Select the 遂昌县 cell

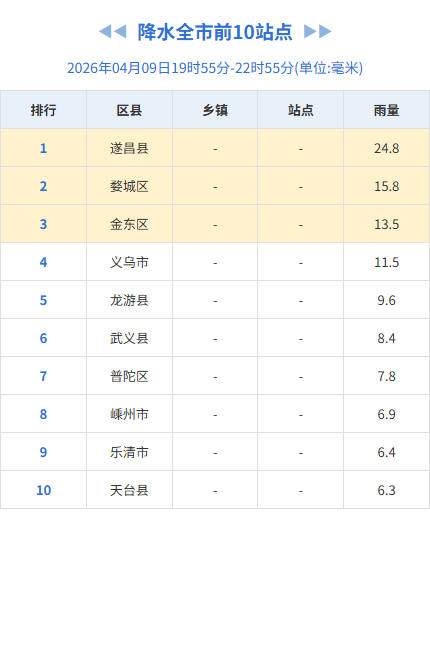tap(129, 148)
